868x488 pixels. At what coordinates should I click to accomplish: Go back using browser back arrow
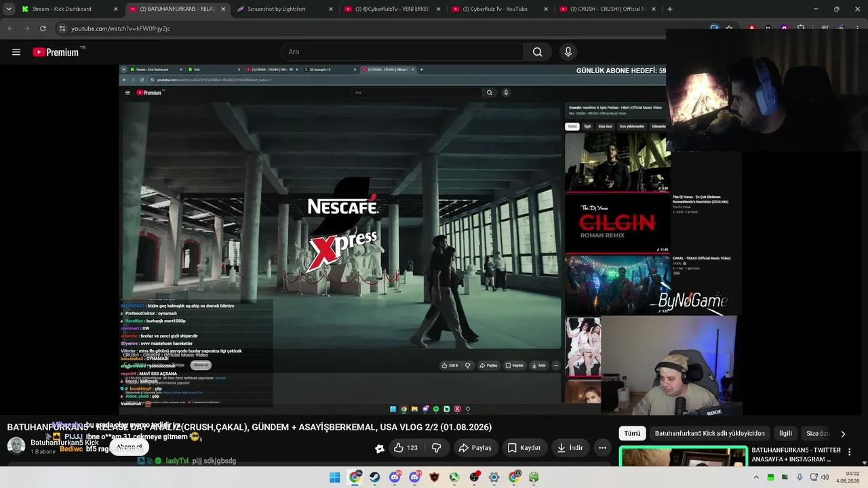coord(10,28)
